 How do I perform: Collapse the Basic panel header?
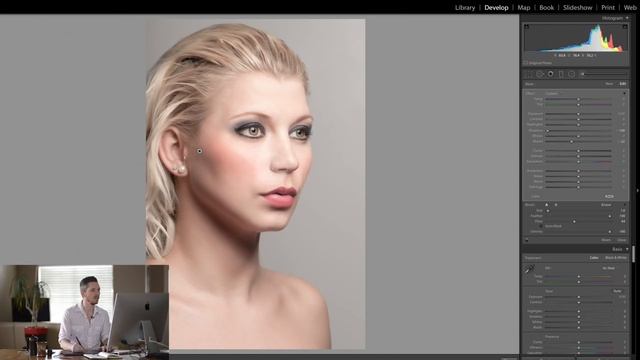[627, 249]
